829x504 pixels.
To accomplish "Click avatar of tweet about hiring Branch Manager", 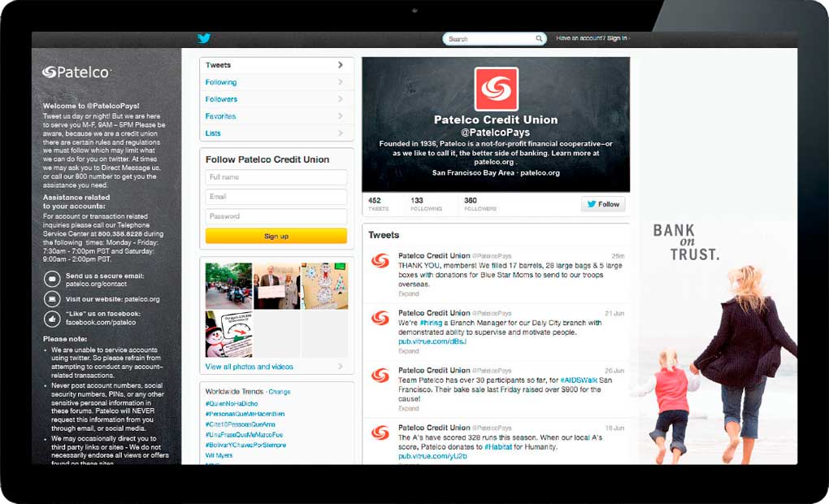I will point(380,318).
